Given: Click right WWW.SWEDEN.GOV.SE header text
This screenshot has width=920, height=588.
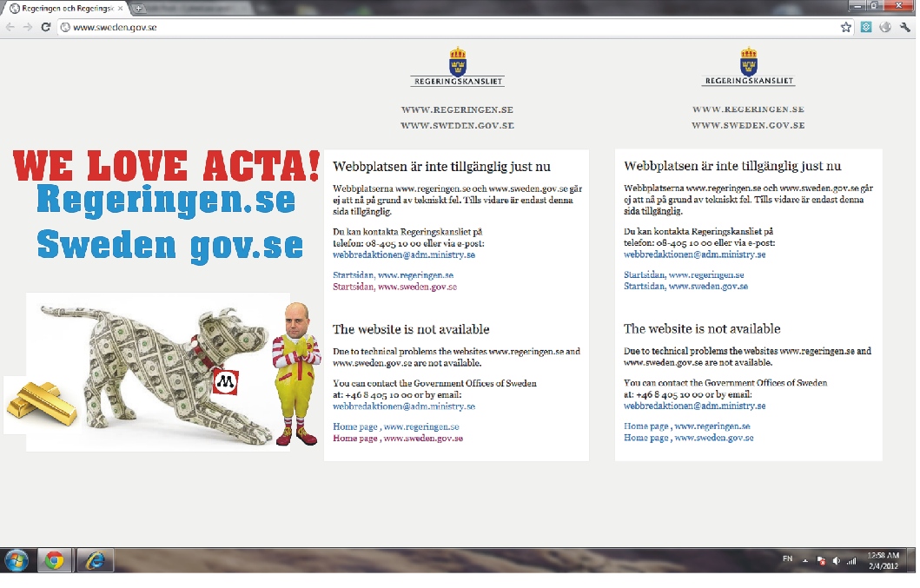Looking at the screenshot, I should (748, 125).
